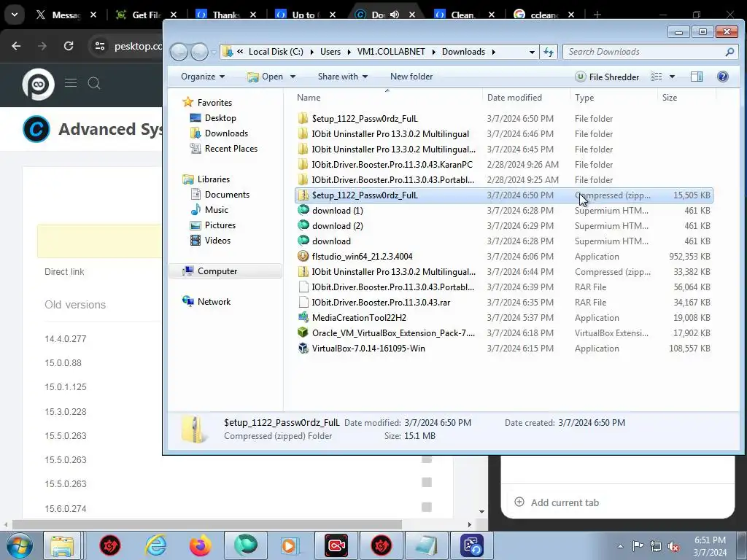The width and height of the screenshot is (747, 560).
Task: Click the Action Center flag tray icon
Action: [x=638, y=546]
